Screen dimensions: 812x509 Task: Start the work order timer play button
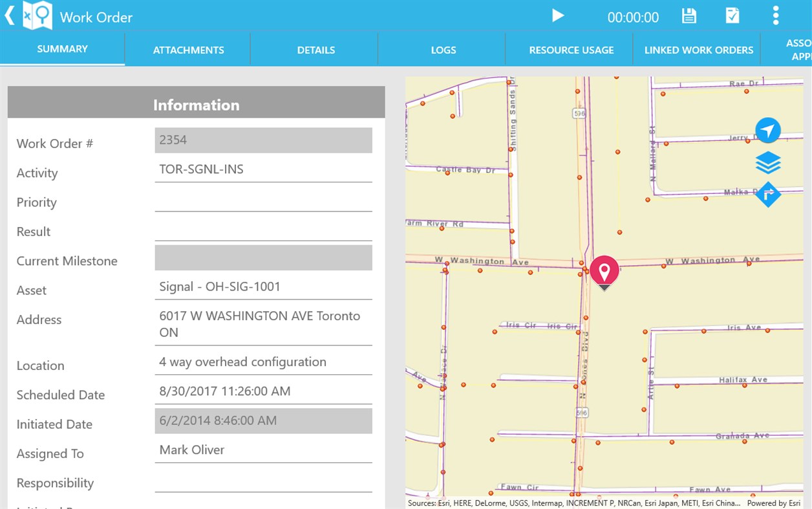pyautogui.click(x=558, y=16)
